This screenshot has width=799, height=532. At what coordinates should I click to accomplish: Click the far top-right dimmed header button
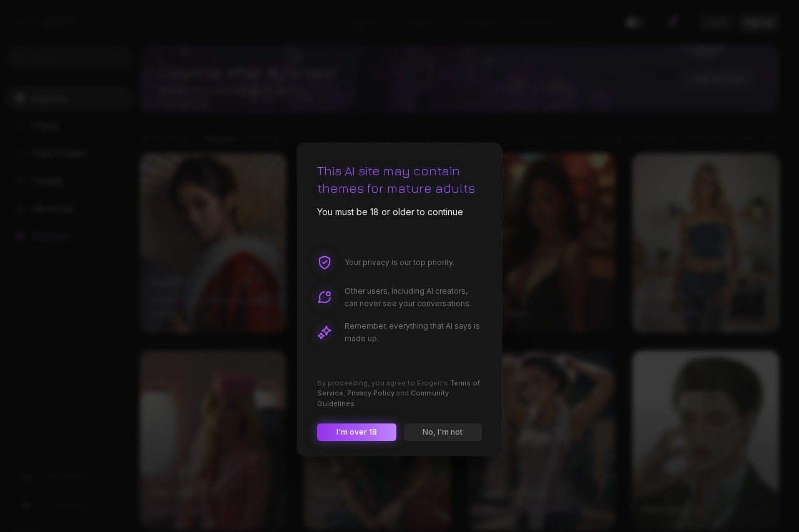(x=759, y=22)
